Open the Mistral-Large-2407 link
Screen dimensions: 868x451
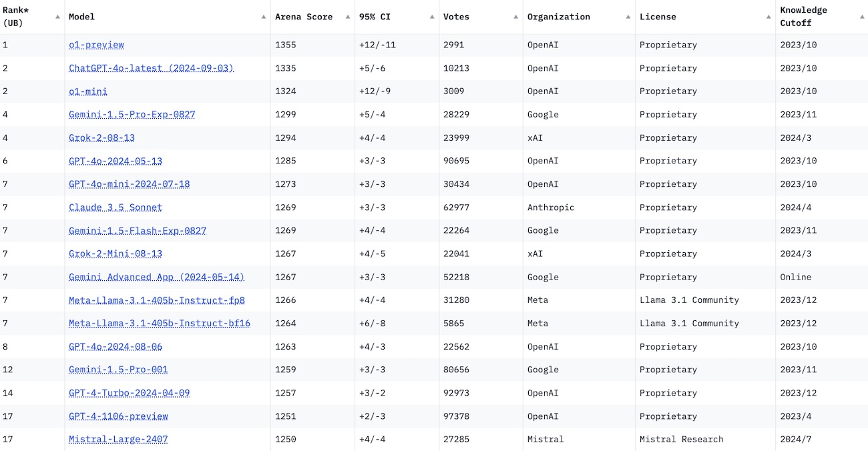pyautogui.click(x=118, y=439)
